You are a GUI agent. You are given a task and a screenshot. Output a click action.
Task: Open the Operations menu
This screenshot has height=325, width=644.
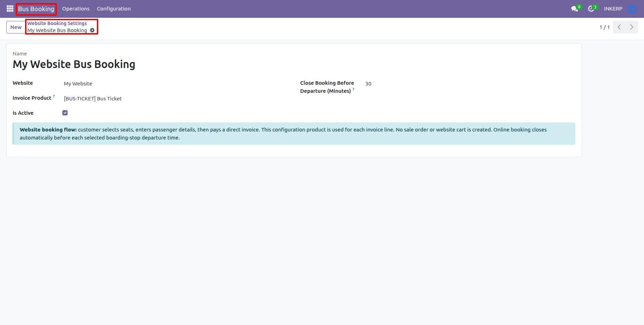click(x=76, y=9)
